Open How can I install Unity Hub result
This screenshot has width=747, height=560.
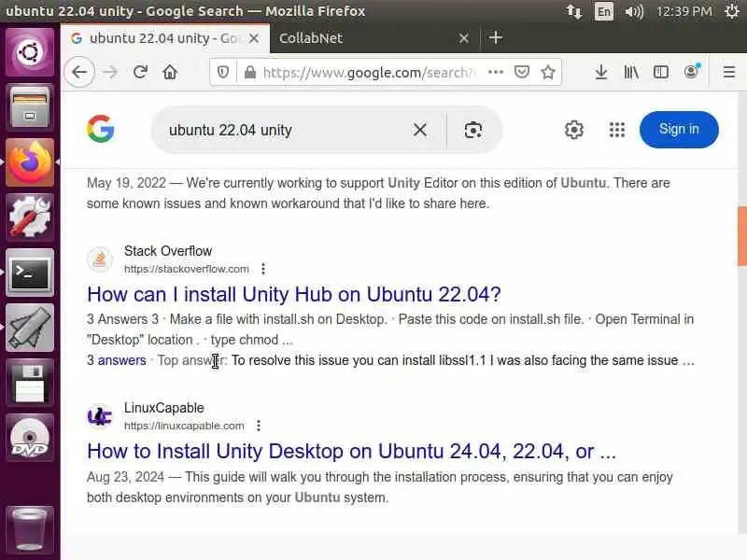click(294, 294)
